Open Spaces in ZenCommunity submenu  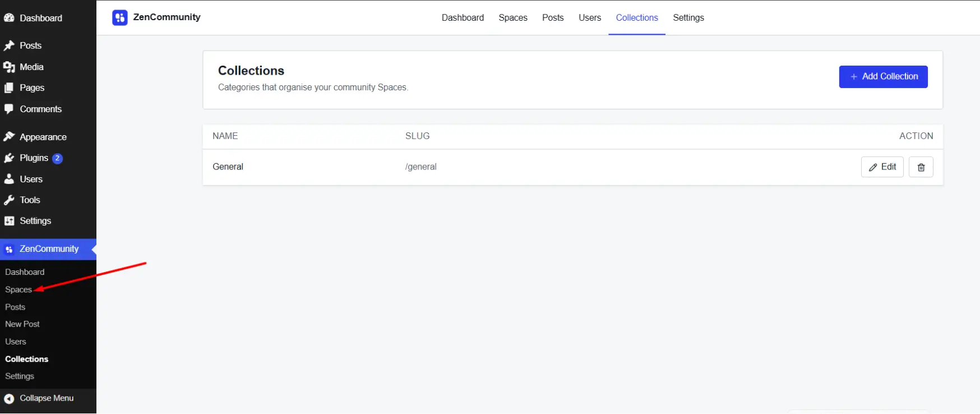click(x=19, y=289)
